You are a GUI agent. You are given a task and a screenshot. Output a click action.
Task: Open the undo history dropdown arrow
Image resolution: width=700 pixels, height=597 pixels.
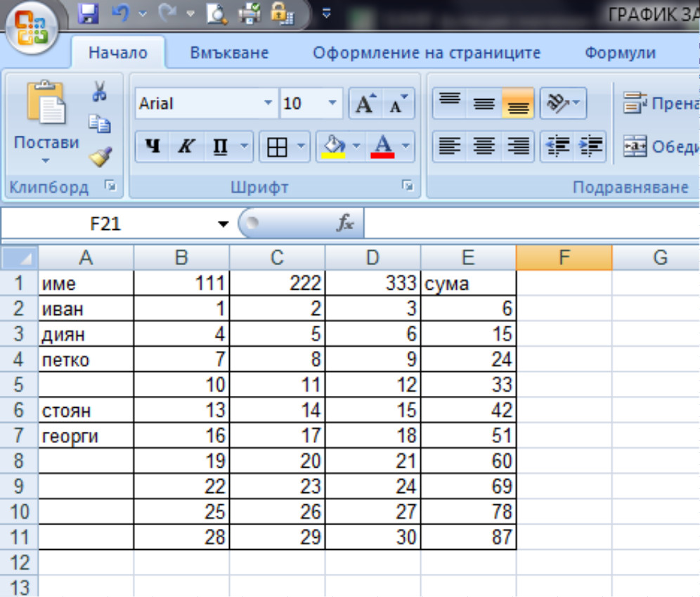pyautogui.click(x=143, y=14)
